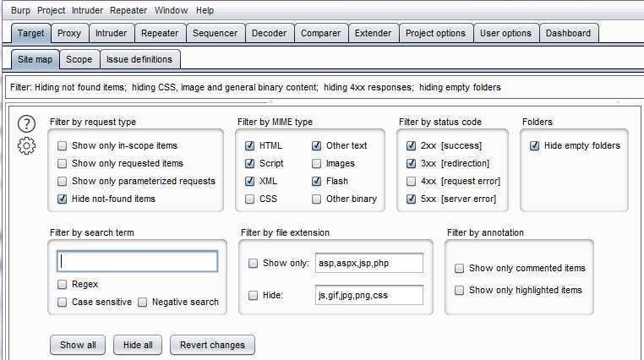Enable Show only requested items

62,163
